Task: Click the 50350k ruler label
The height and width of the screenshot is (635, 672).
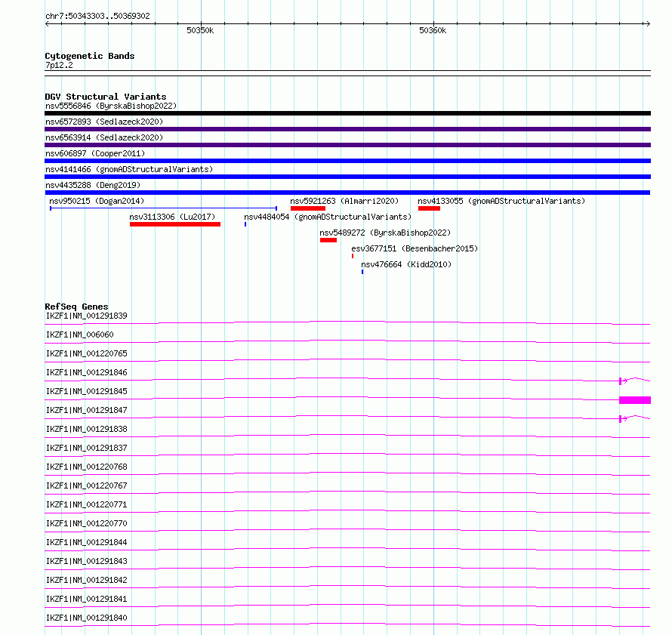Action: pyautogui.click(x=200, y=30)
